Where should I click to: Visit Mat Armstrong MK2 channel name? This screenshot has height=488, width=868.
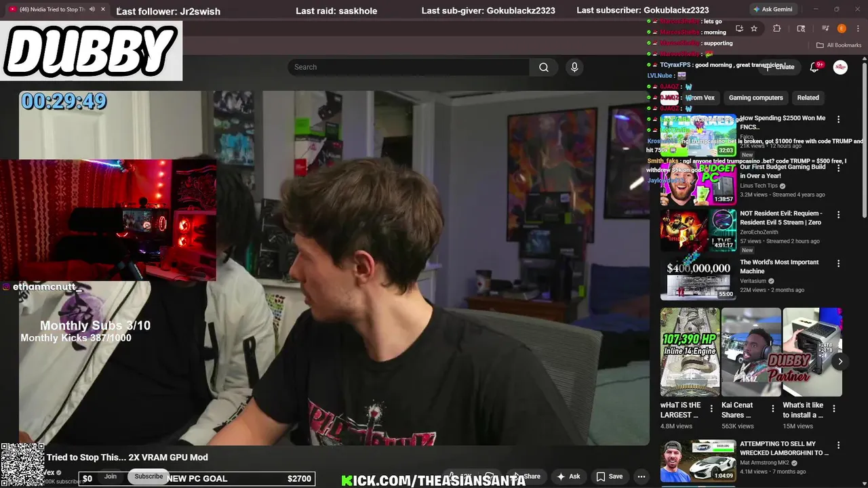click(764, 463)
